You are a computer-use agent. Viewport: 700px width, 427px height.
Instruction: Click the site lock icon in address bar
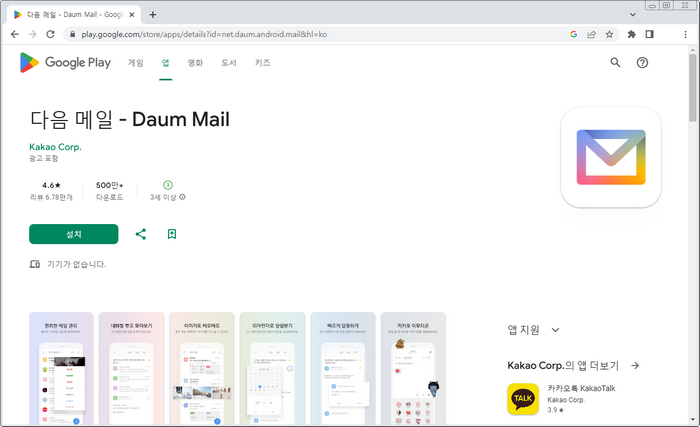72,34
